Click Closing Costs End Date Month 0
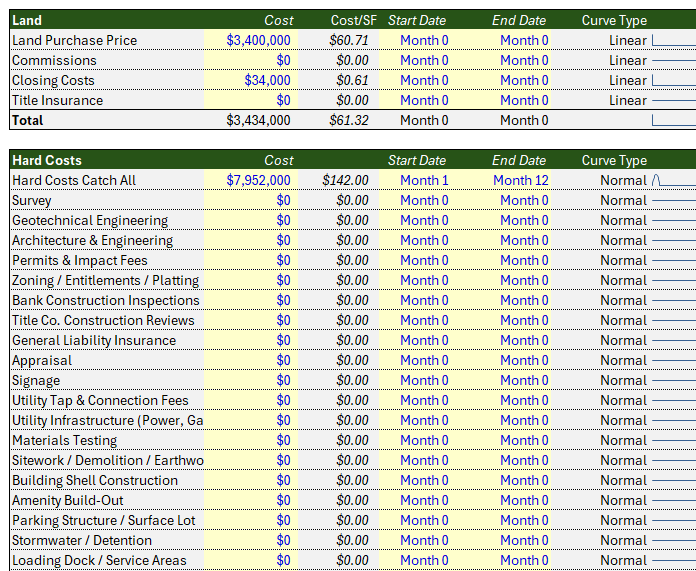This screenshot has height=571, width=696. coord(524,80)
